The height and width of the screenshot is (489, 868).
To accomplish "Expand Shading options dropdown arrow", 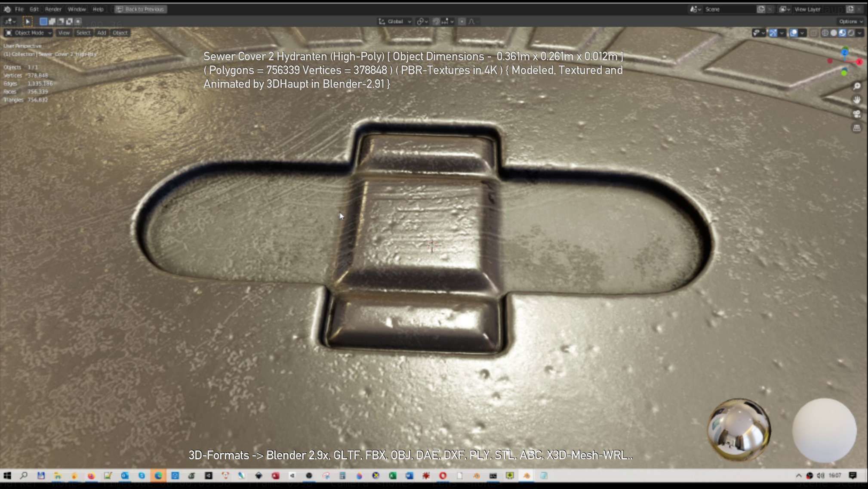I will point(860,33).
